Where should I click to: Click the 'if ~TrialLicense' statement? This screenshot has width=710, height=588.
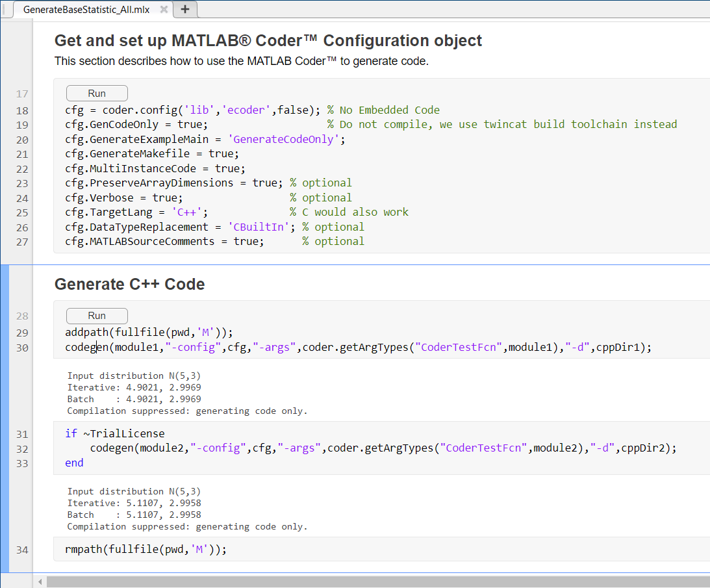click(115, 434)
